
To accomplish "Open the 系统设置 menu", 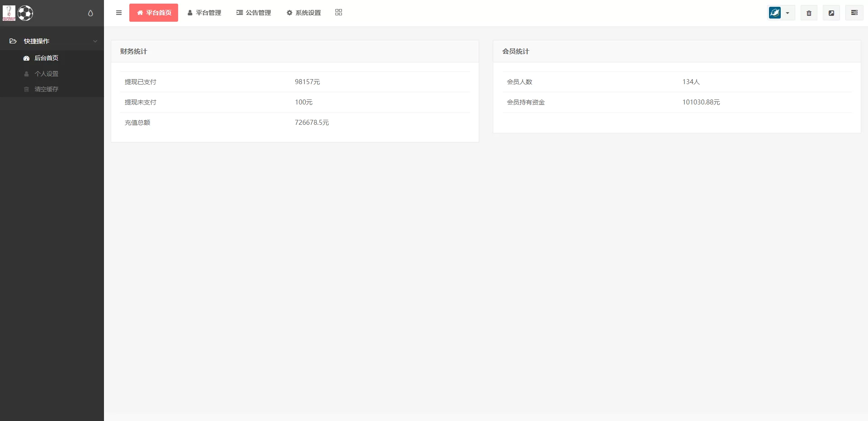I will [304, 13].
